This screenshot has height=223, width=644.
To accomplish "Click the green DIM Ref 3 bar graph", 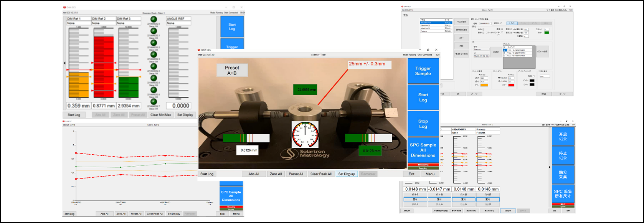I will coord(129,87).
